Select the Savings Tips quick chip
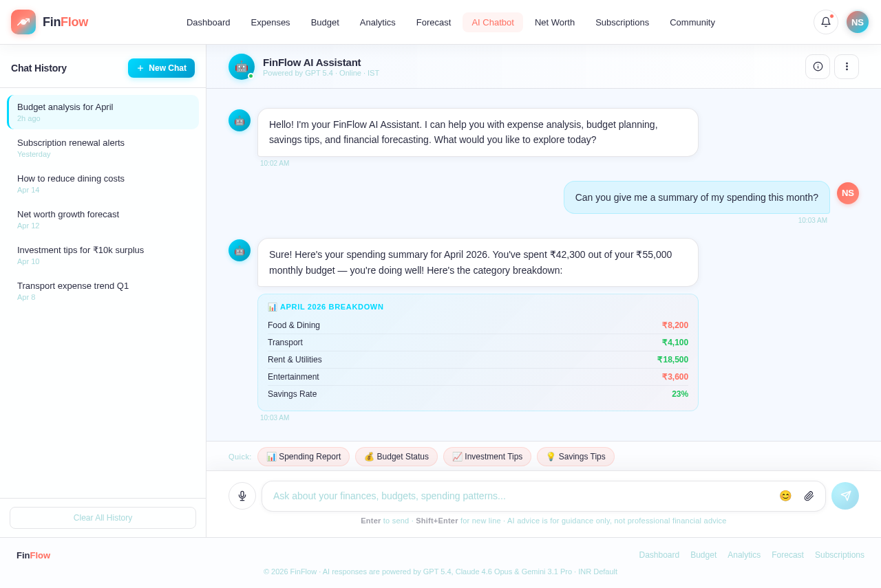881x588 pixels. 575,457
